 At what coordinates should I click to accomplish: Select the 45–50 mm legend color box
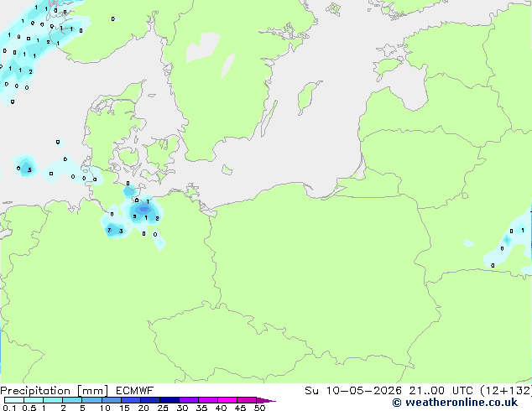coord(247,400)
